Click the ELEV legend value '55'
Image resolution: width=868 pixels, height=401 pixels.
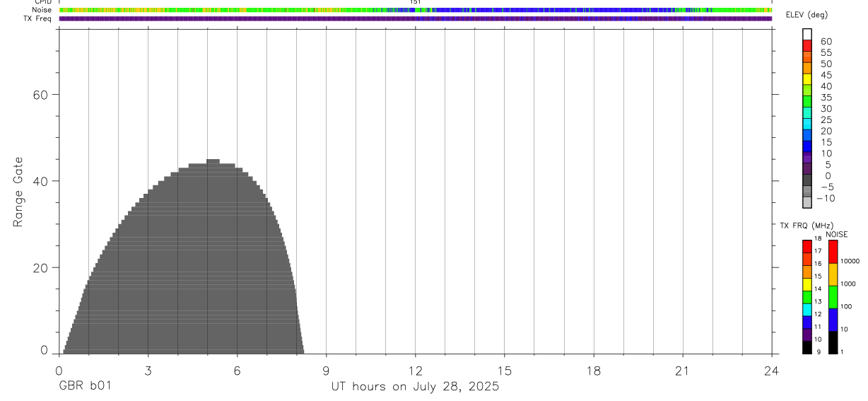826,53
